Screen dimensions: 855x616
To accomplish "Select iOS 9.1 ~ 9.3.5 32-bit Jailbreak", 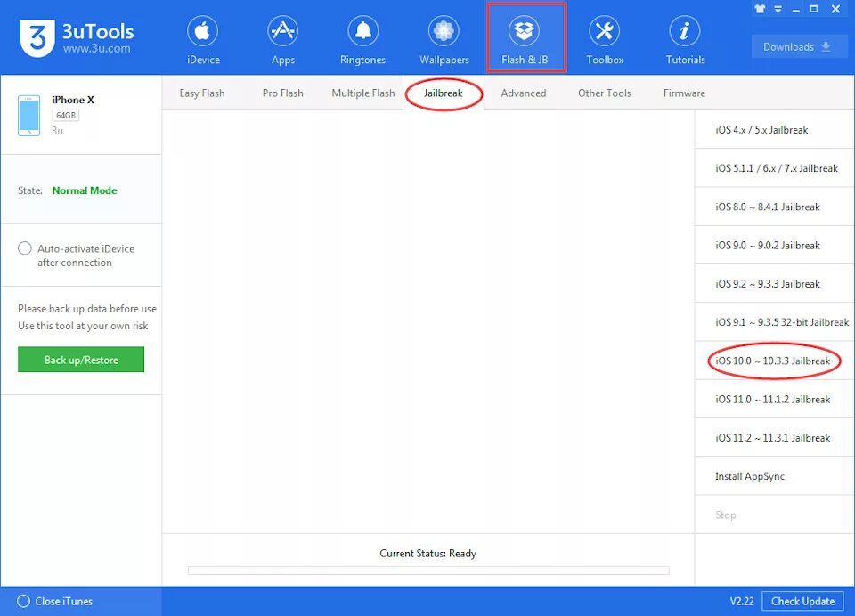I will click(774, 322).
